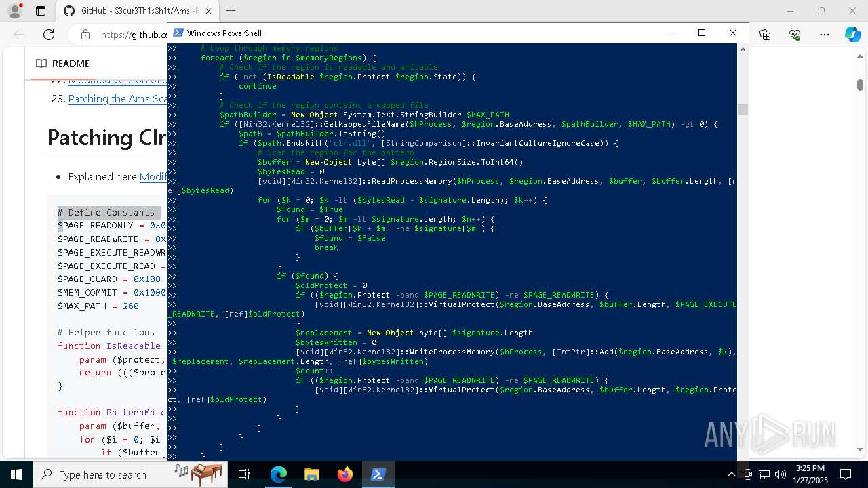Click '$found = $False' line
The image size is (868, 488).
[x=350, y=238]
